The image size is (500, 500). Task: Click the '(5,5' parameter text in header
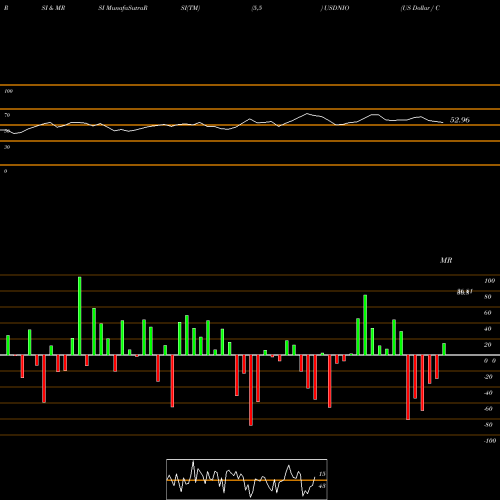[257, 8]
